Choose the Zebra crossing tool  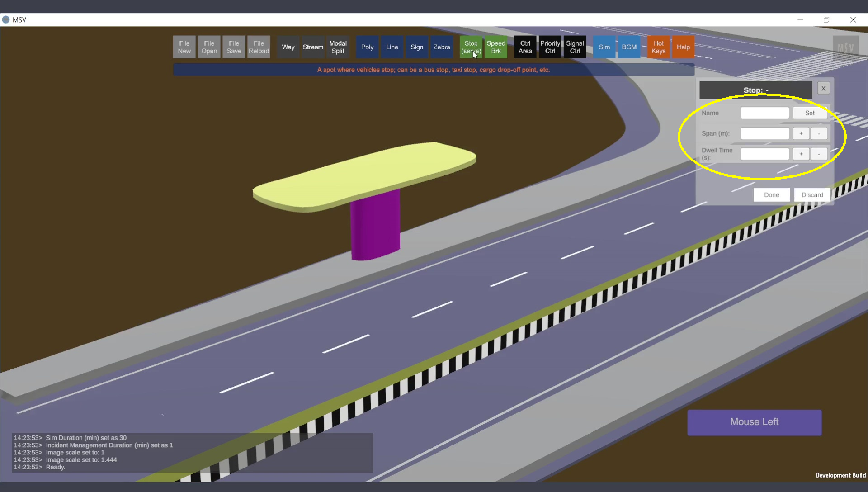tap(441, 47)
